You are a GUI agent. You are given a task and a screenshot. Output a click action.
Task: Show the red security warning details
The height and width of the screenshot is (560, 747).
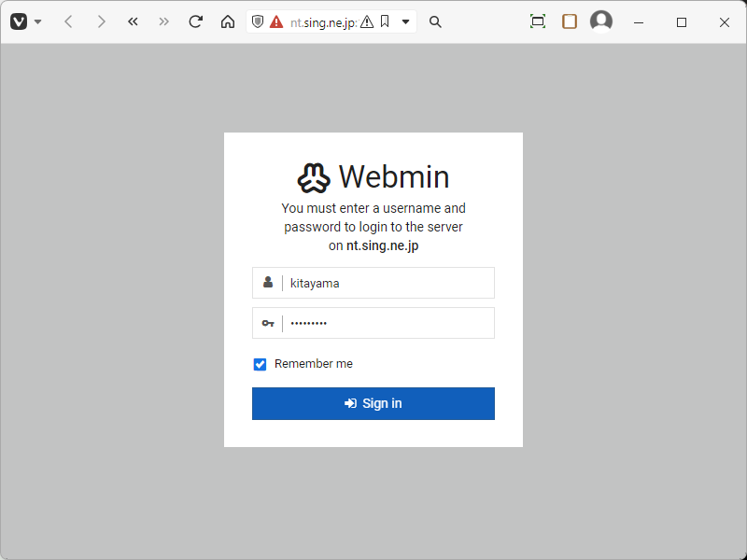coord(276,21)
